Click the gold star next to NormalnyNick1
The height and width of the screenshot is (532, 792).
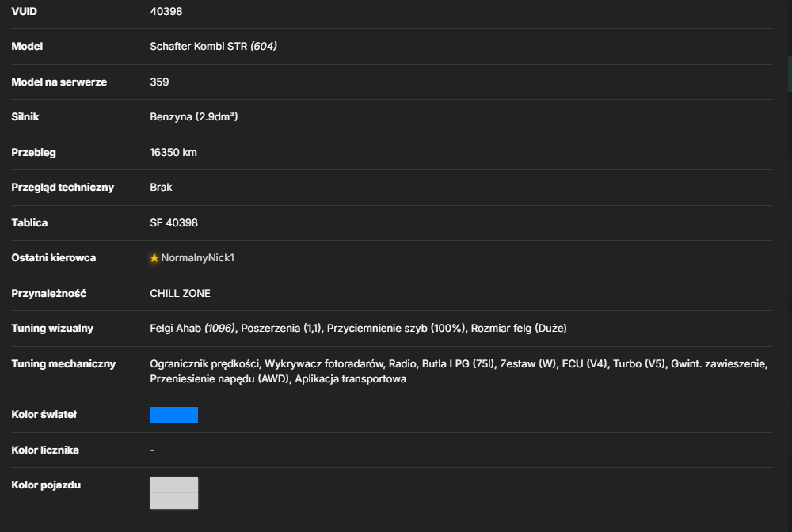(x=154, y=258)
